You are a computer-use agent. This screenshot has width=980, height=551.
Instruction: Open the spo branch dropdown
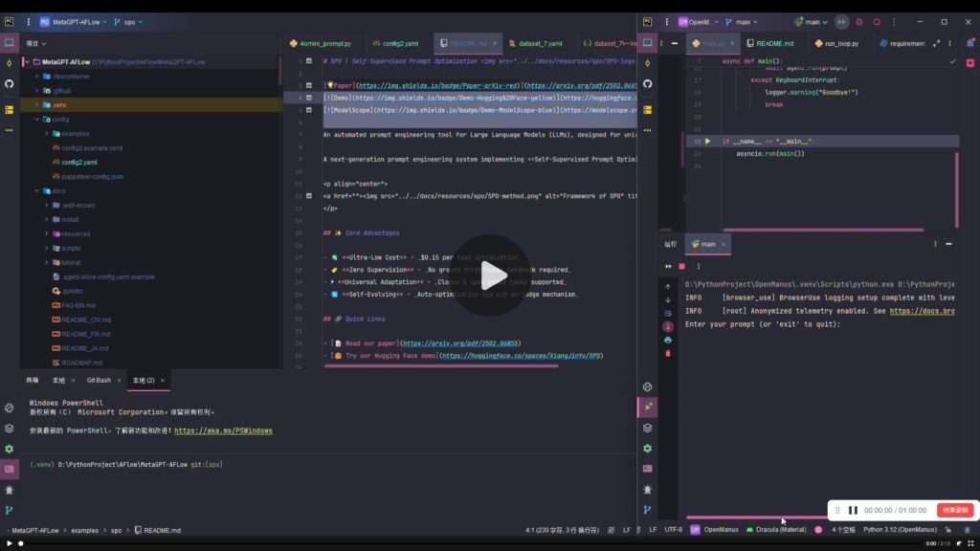click(129, 21)
